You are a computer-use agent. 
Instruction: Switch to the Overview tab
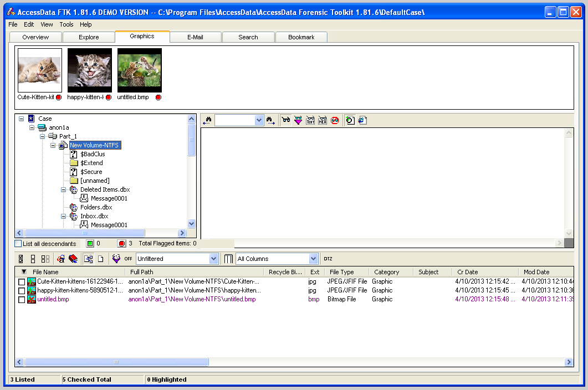pyautogui.click(x=35, y=37)
